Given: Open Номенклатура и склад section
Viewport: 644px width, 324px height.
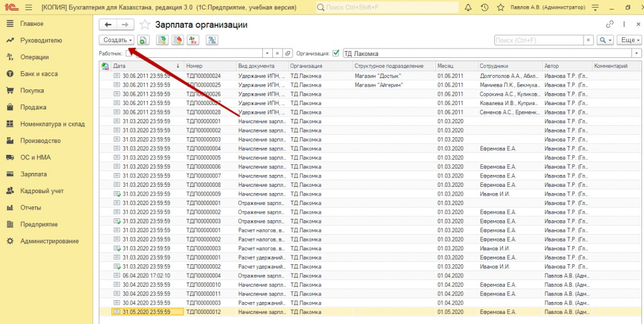Looking at the screenshot, I should tap(53, 124).
